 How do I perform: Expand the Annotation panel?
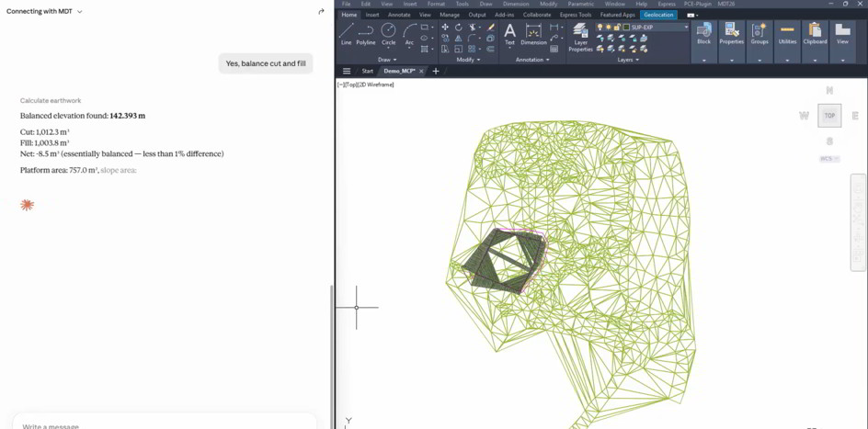click(532, 60)
